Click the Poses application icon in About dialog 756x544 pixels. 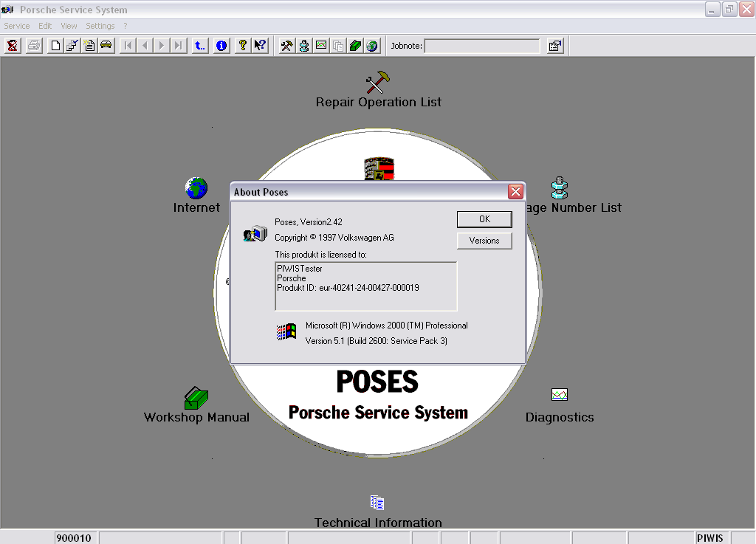(255, 233)
